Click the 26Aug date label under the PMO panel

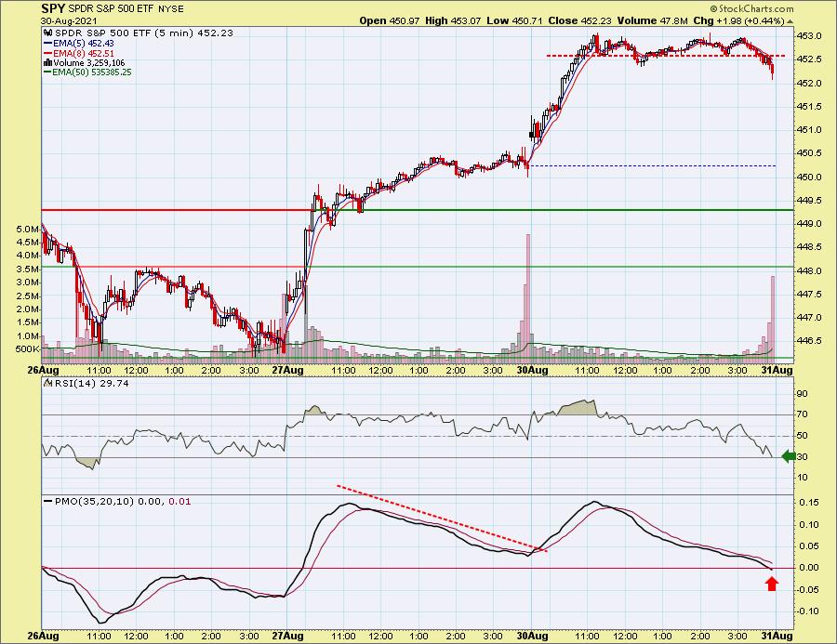click(x=44, y=636)
